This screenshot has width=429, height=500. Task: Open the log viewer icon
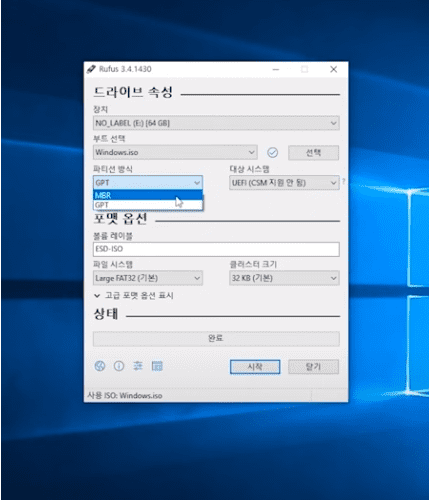click(x=157, y=366)
